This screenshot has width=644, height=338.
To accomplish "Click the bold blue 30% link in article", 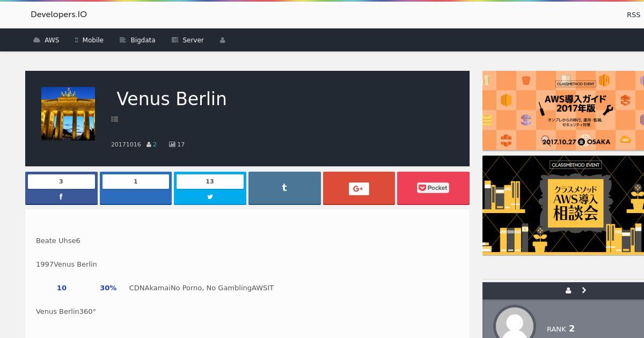I will [x=108, y=288].
